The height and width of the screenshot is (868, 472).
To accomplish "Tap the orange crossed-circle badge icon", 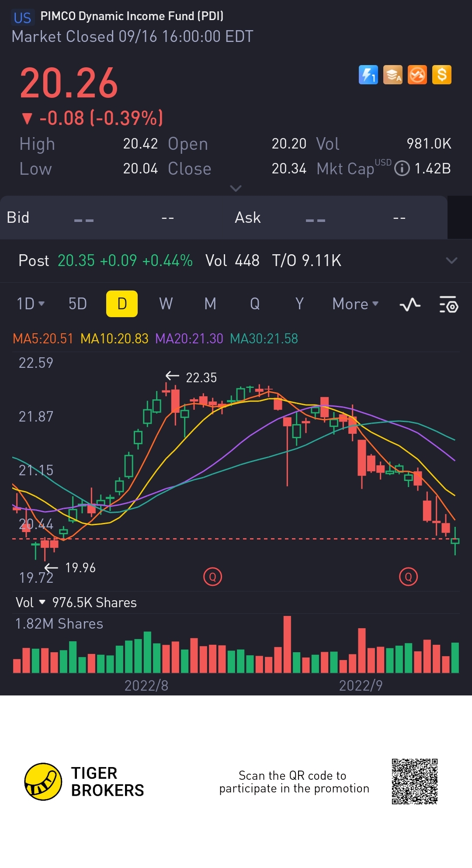I will pyautogui.click(x=417, y=75).
